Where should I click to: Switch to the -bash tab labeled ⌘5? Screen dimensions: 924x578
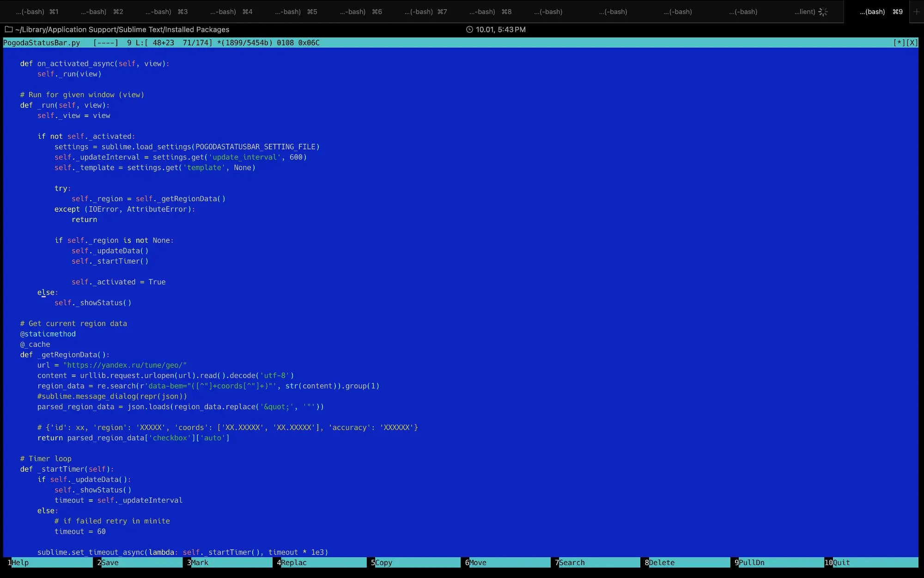[x=296, y=12]
